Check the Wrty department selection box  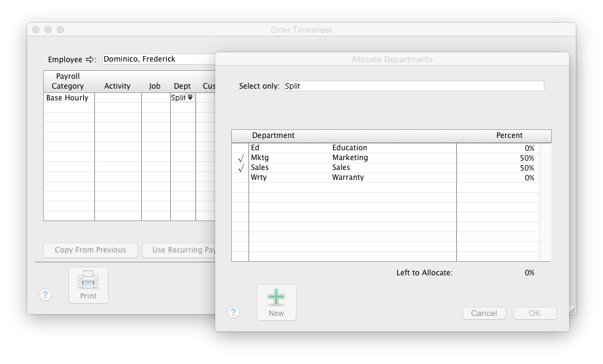[x=240, y=178]
